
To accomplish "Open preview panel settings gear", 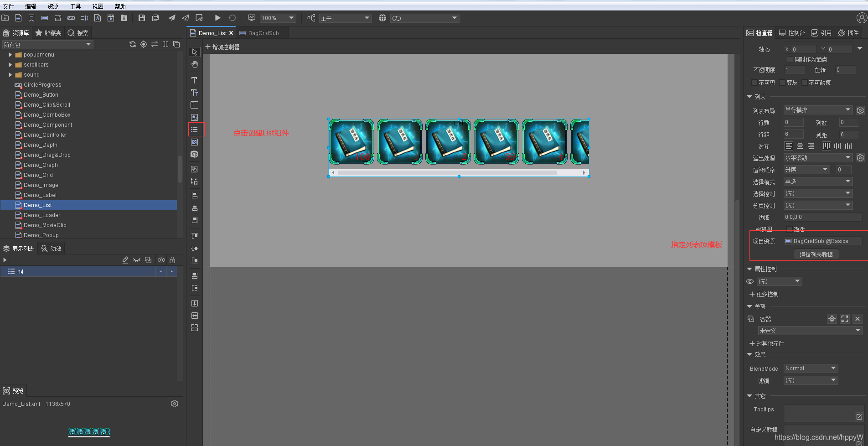I will 175,404.
